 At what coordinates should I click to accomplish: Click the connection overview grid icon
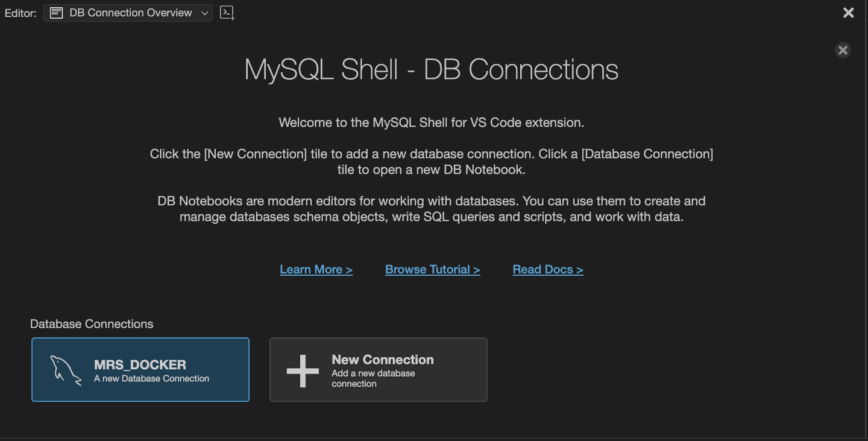56,13
